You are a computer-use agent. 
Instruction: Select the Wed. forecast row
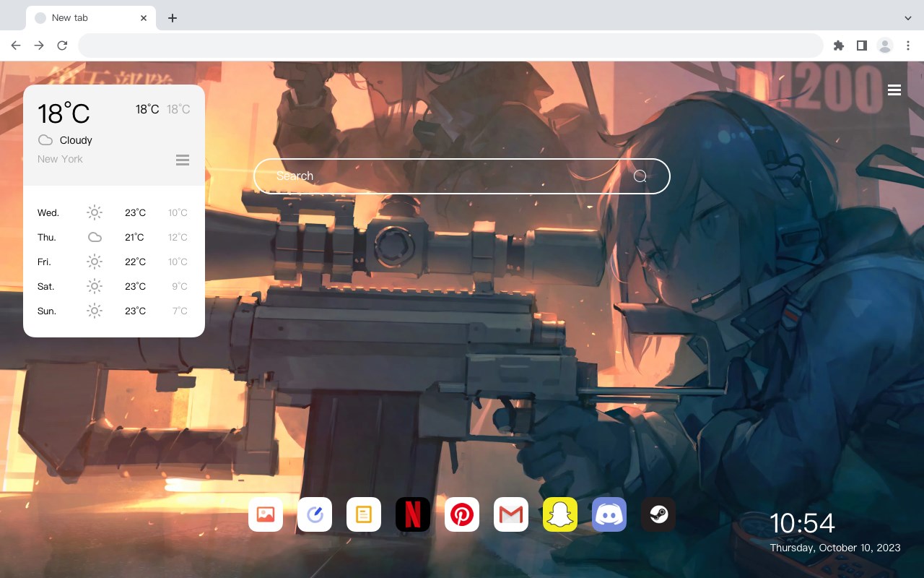113,212
